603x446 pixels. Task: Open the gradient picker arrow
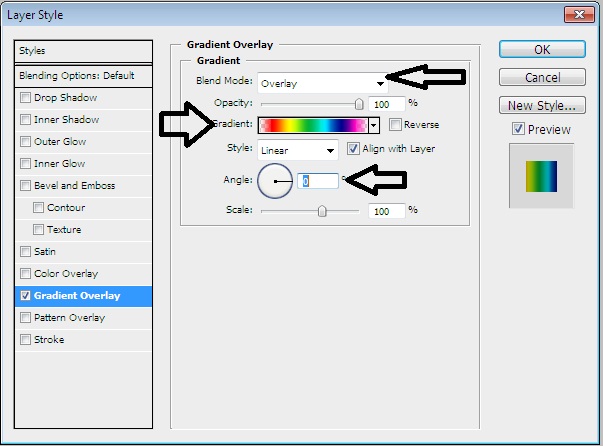pyautogui.click(x=373, y=125)
